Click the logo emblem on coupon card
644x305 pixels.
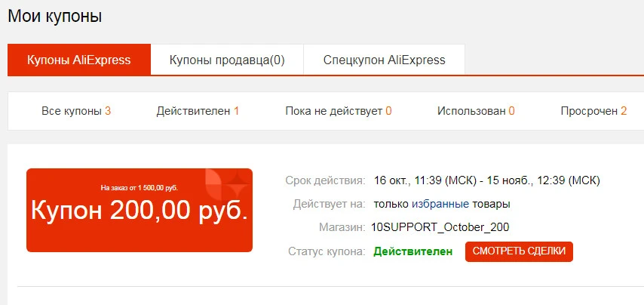tap(227, 184)
